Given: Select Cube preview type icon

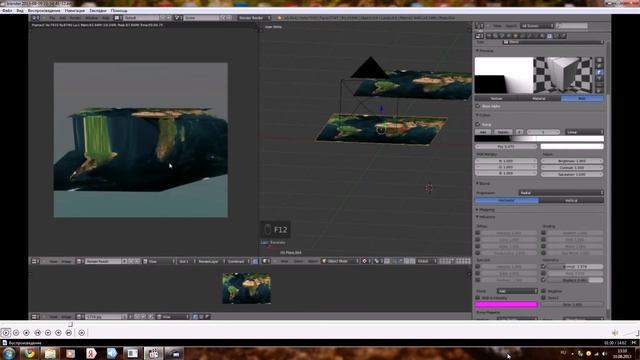Looking at the screenshot, I should 599,72.
